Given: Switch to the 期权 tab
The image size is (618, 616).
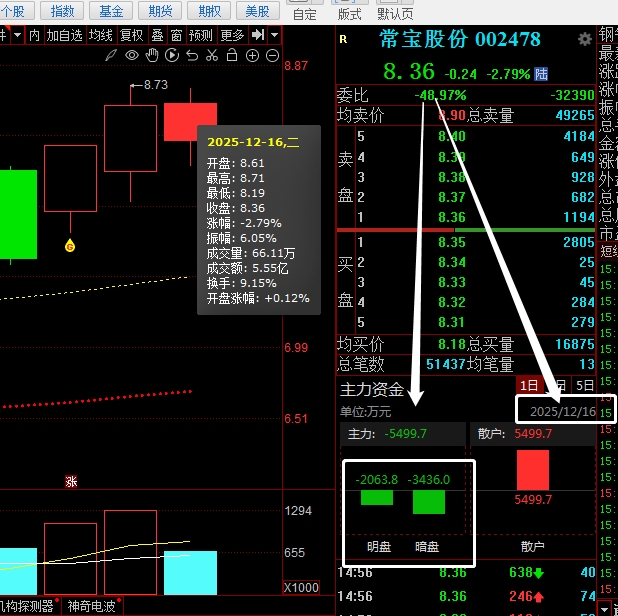Looking at the screenshot, I should [x=209, y=11].
